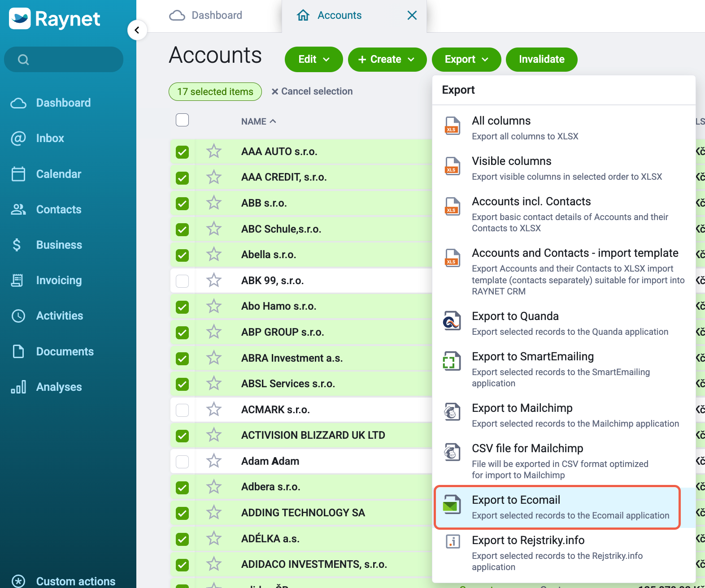Image resolution: width=705 pixels, height=588 pixels.
Task: Expand the Create dropdown
Action: click(x=387, y=59)
